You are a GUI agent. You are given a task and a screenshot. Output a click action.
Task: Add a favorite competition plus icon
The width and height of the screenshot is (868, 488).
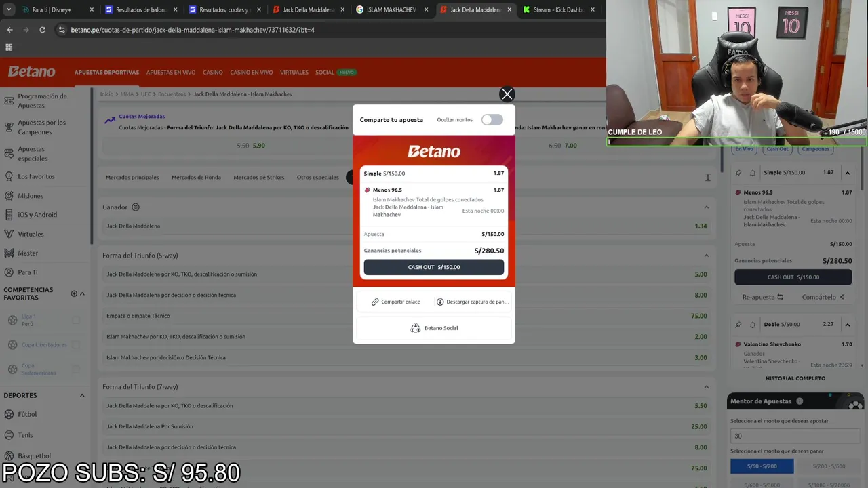pos(74,293)
